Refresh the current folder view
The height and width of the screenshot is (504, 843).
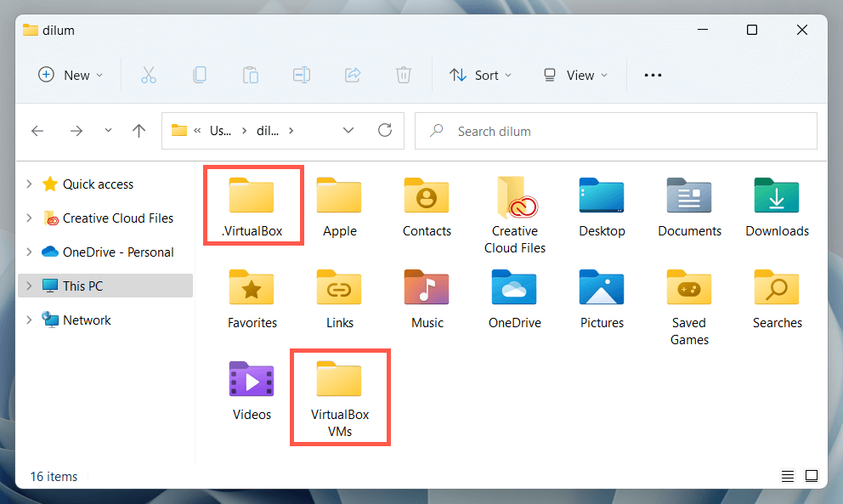point(385,131)
